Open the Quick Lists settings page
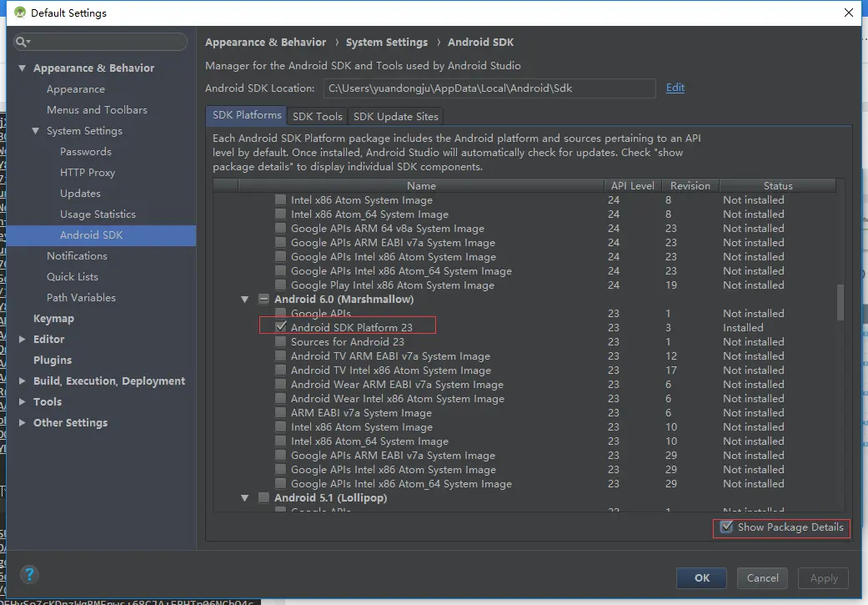The height and width of the screenshot is (605, 868). [73, 276]
